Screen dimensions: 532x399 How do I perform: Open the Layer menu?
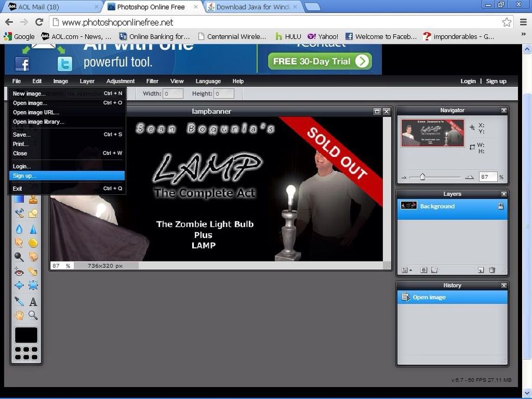[x=87, y=81]
